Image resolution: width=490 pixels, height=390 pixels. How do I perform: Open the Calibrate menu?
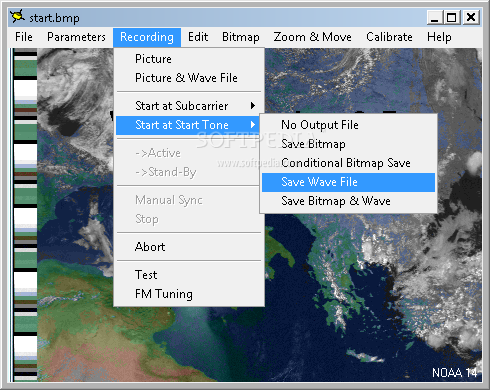pos(389,37)
